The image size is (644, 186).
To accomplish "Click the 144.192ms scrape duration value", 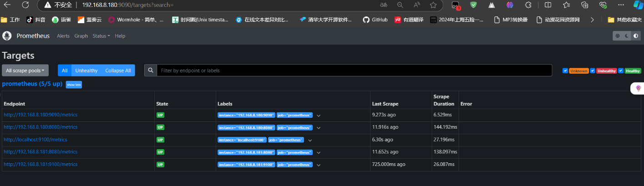I will point(445,127).
